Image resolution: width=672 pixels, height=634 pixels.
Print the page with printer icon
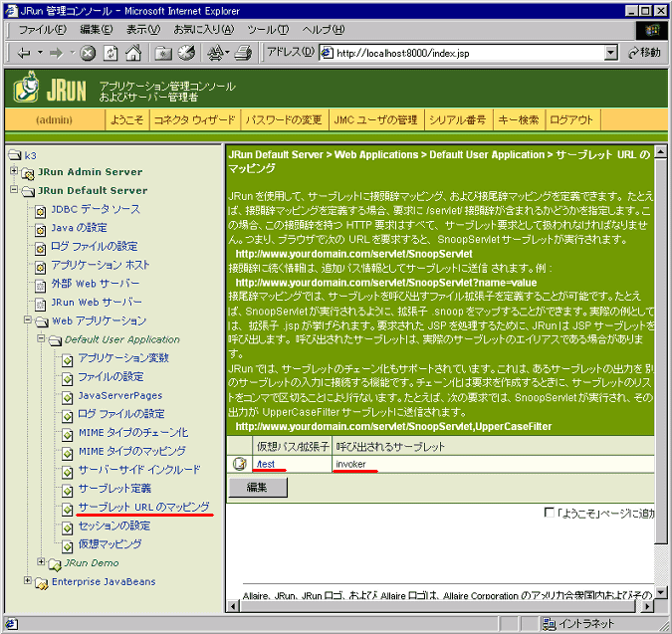click(x=243, y=53)
